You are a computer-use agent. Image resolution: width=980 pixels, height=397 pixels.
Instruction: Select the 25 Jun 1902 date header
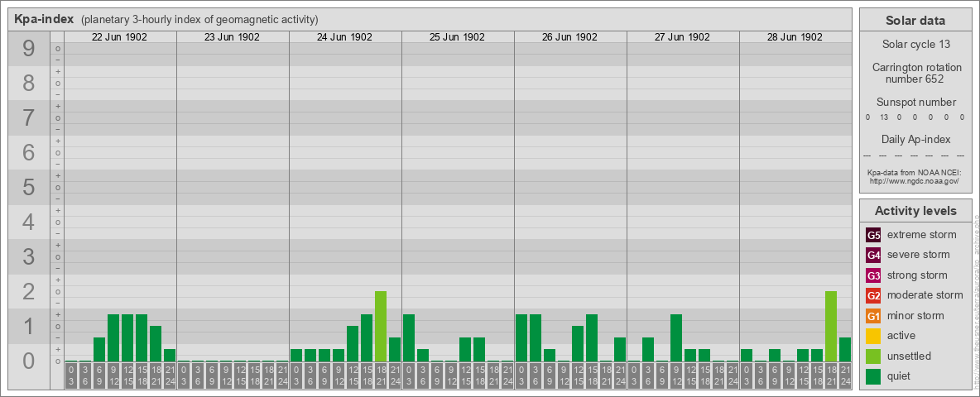[x=457, y=37]
